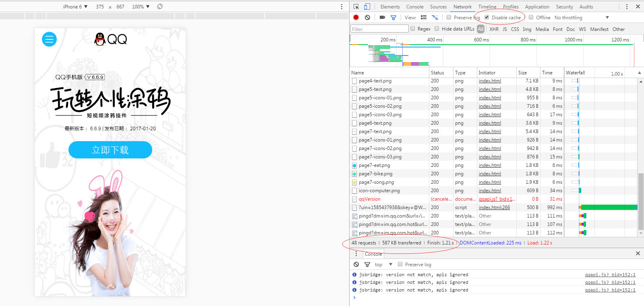The width and height of the screenshot is (644, 306).
Task: Clear the console messages
Action: [356, 264]
